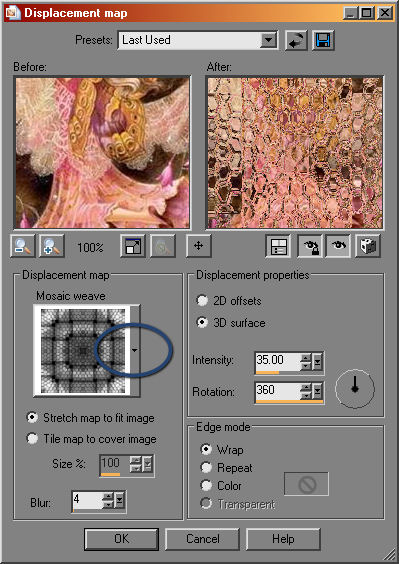The image size is (399, 564).
Task: Decrease Intensity with the down spinner arrow
Action: tap(306, 366)
